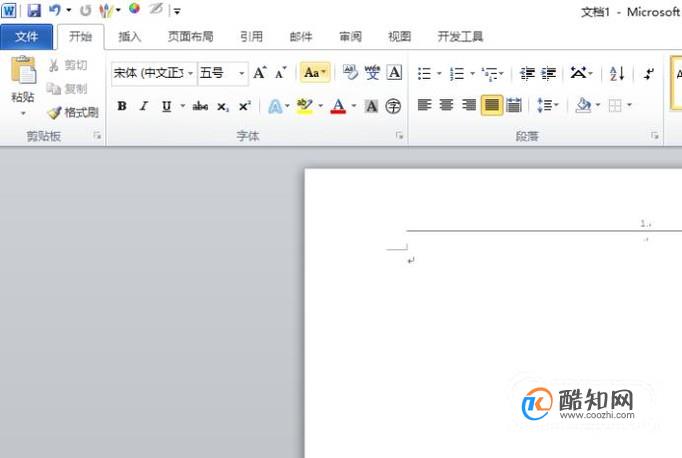Open the 文件 (File) tab

(27, 37)
